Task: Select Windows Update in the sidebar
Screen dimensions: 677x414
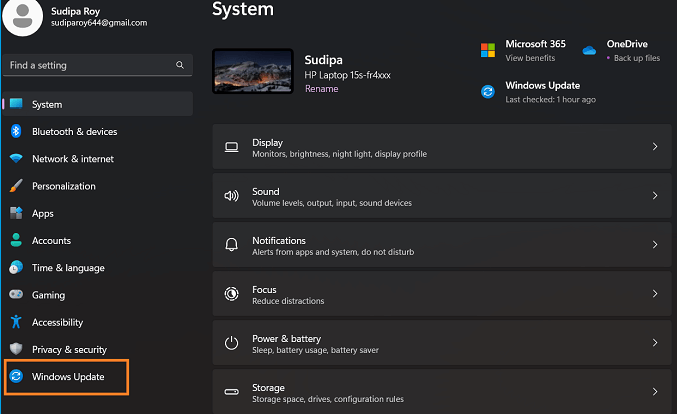Action: pyautogui.click(x=67, y=377)
